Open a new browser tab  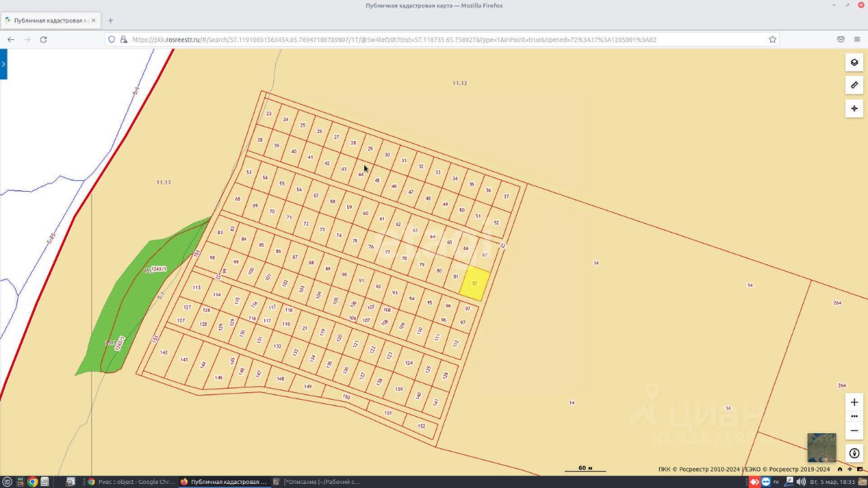[x=111, y=20]
